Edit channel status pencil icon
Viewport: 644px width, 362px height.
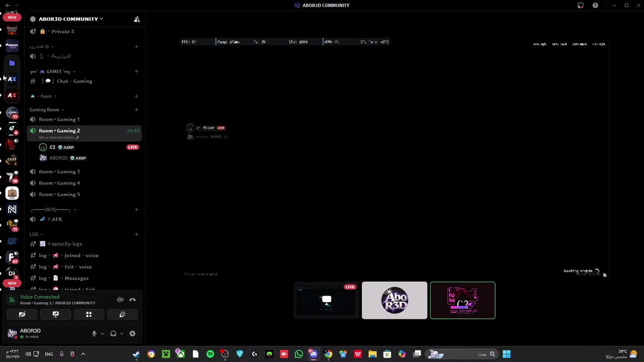(x=77, y=137)
